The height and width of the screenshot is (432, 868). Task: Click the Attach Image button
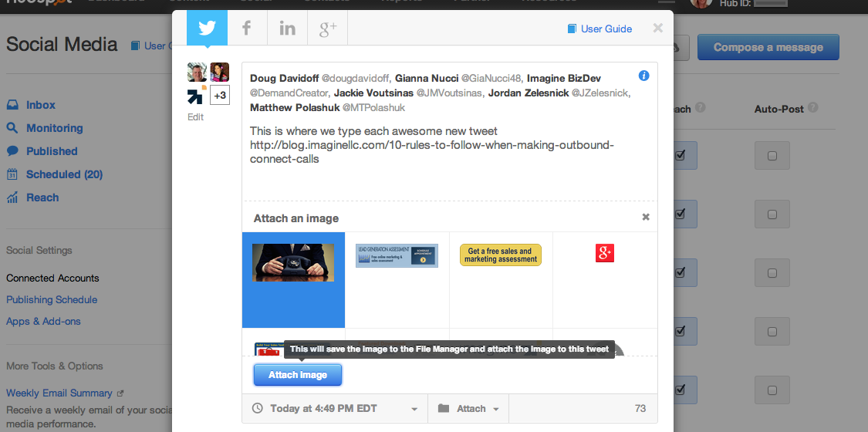[x=298, y=375]
